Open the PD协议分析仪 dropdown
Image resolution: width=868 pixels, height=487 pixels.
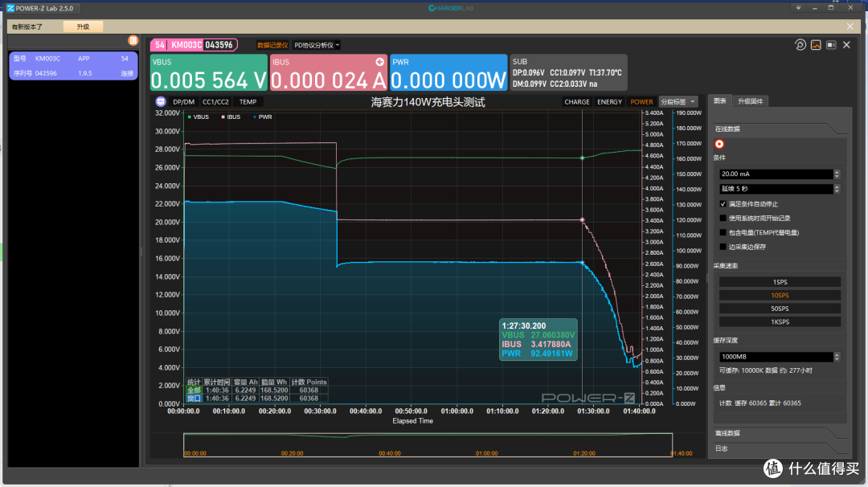(x=317, y=45)
